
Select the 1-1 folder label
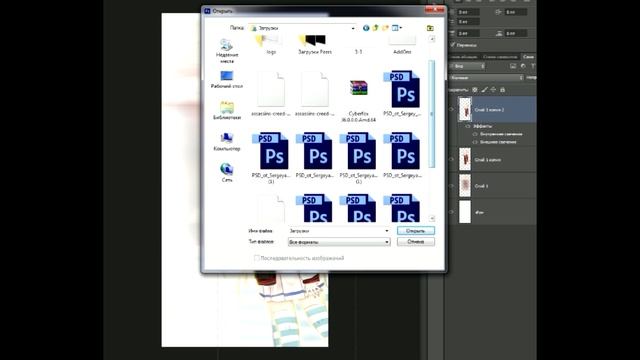(358, 52)
